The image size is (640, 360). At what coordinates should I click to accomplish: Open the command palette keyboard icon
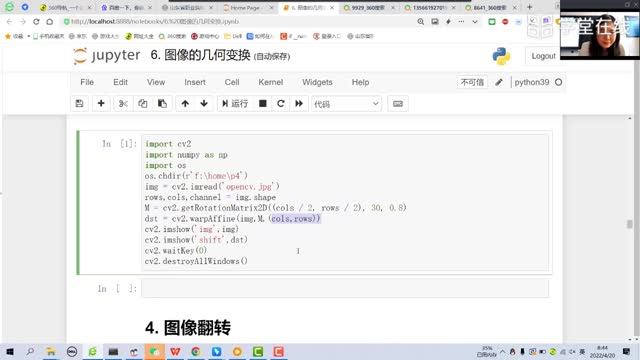click(x=398, y=104)
